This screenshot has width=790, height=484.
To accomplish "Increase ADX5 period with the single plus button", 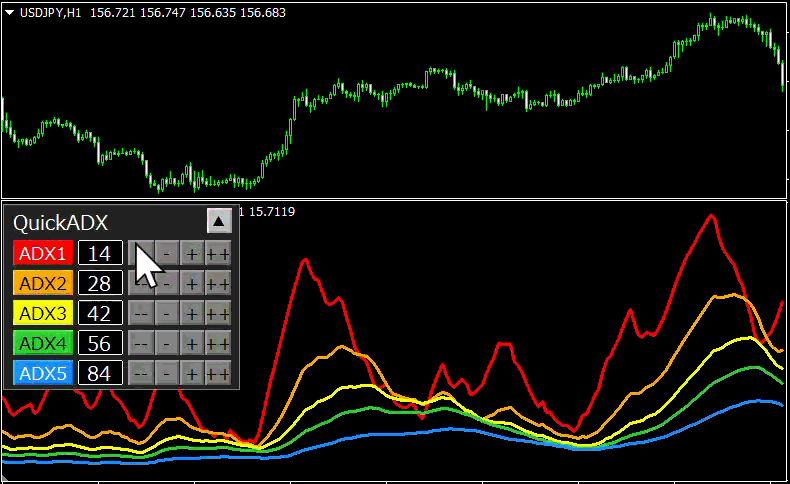I will [x=192, y=373].
